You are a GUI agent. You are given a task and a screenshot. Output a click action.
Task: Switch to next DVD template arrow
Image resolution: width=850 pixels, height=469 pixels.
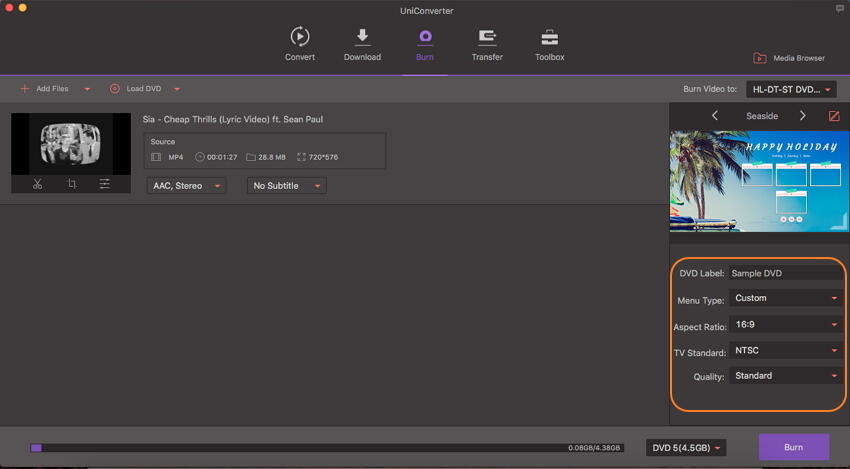click(803, 115)
